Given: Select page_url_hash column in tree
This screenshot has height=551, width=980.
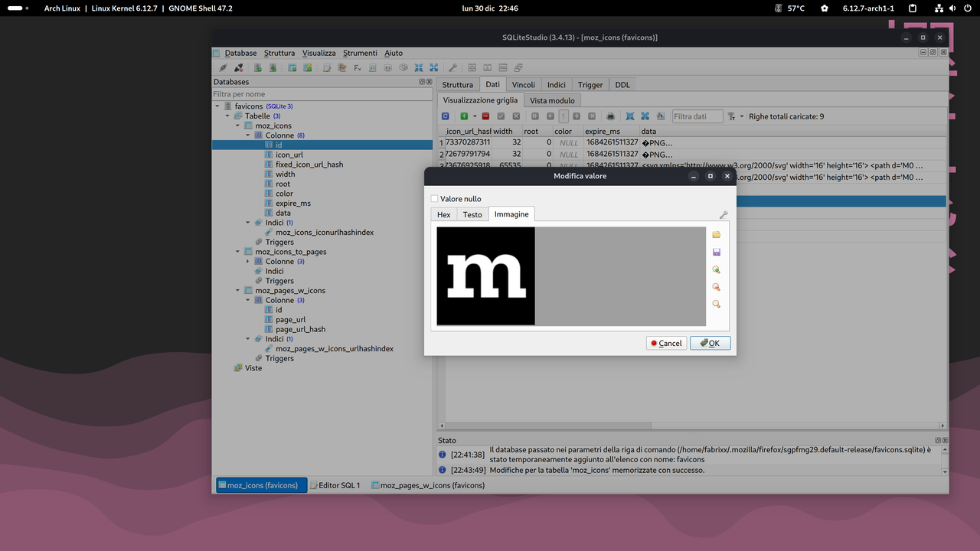Looking at the screenshot, I should [x=301, y=330].
